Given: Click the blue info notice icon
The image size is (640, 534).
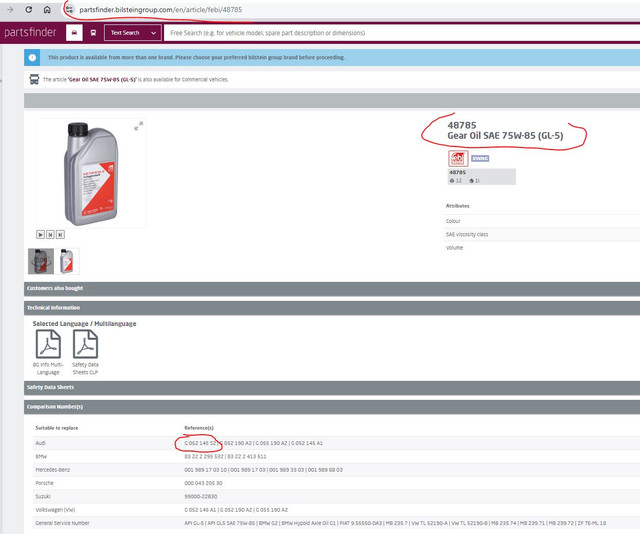Looking at the screenshot, I should [x=32, y=58].
